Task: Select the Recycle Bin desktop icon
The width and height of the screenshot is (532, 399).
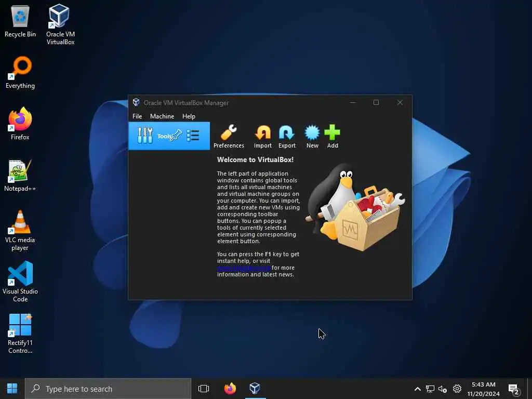Action: (x=20, y=21)
